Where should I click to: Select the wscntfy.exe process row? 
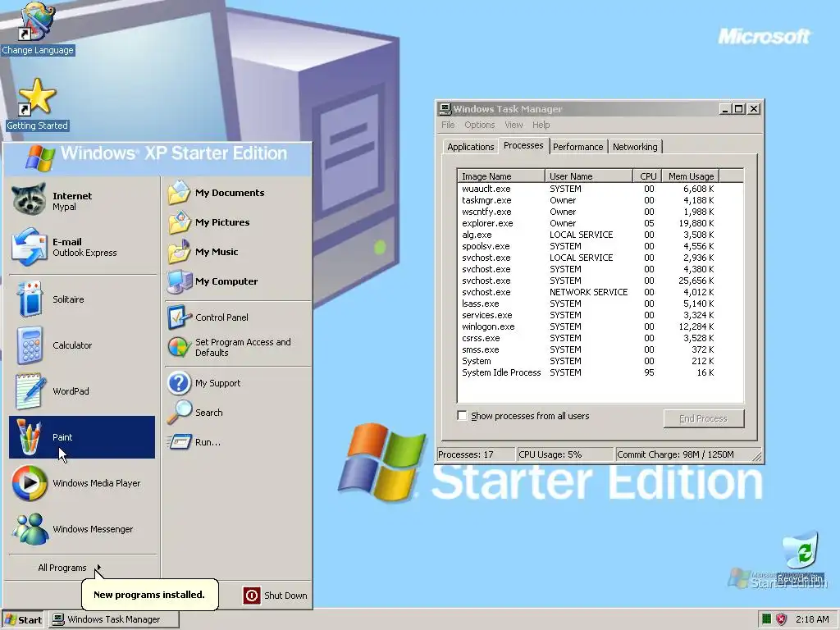(587, 212)
